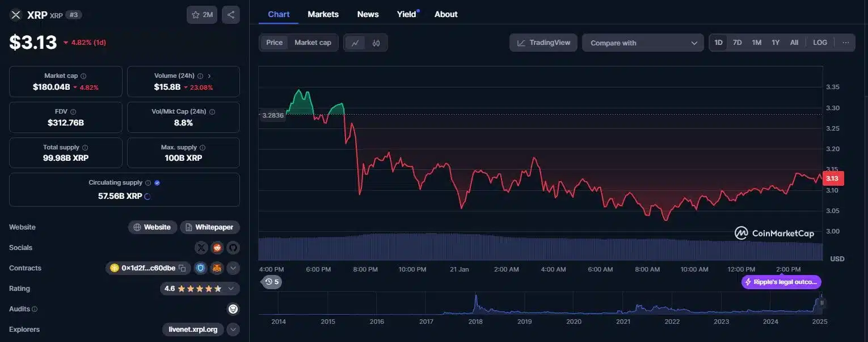
Task: Show Market cap info tooltip icon
Action: (x=83, y=76)
